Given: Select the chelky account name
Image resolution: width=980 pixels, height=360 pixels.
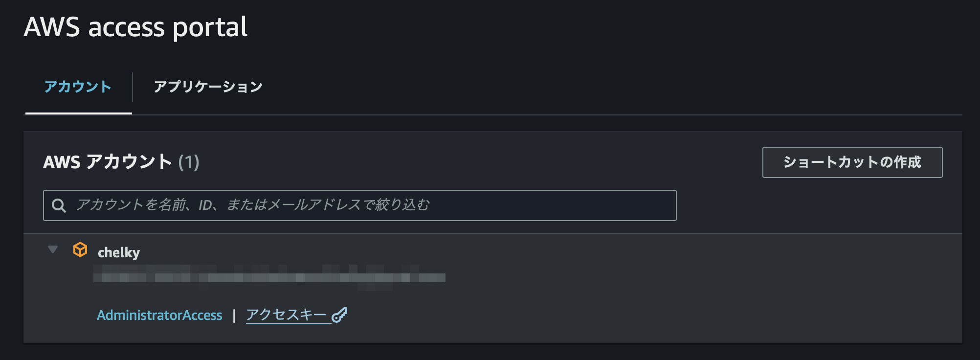Looking at the screenshot, I should tap(118, 252).
